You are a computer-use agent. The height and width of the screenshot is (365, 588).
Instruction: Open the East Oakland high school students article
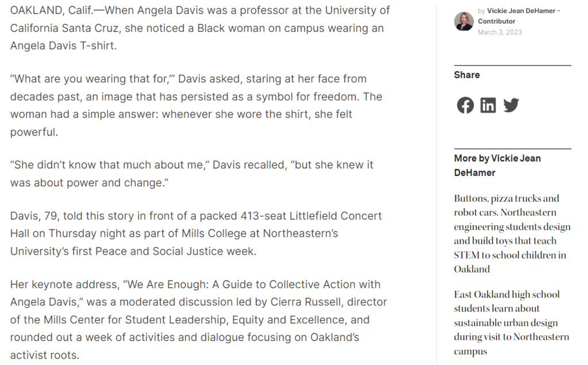(512, 322)
